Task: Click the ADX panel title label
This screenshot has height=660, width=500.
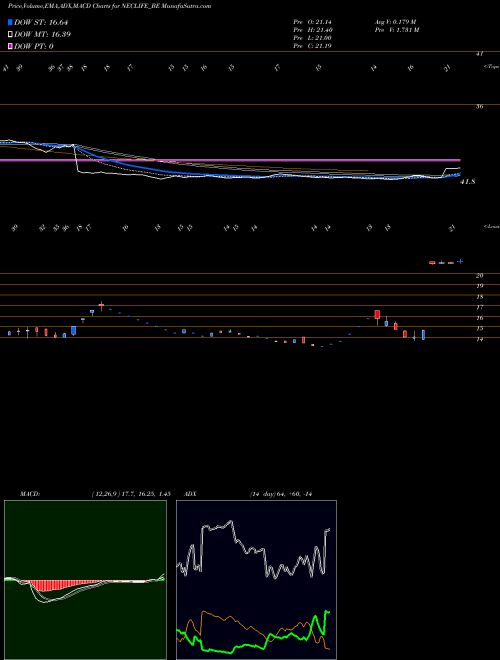Action: coord(190,494)
